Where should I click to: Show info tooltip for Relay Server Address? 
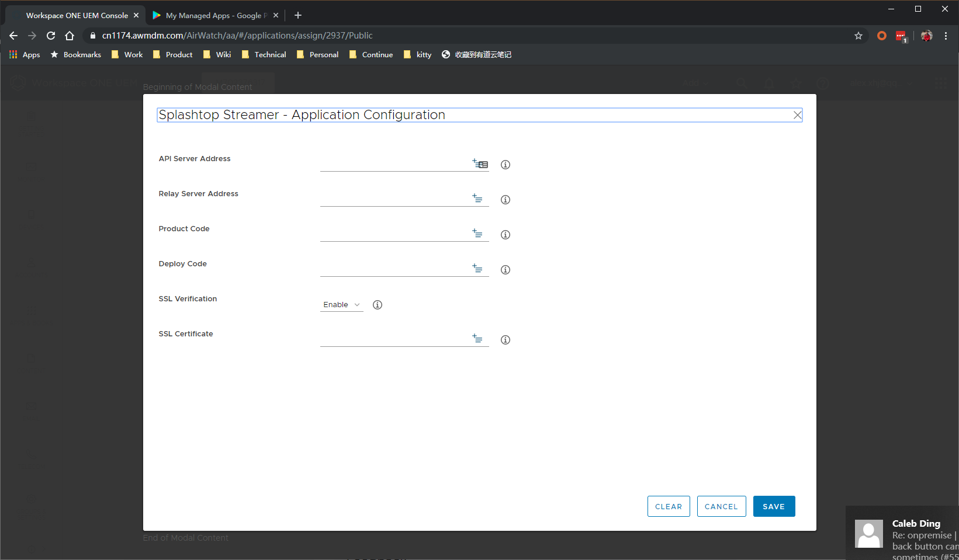(x=506, y=200)
